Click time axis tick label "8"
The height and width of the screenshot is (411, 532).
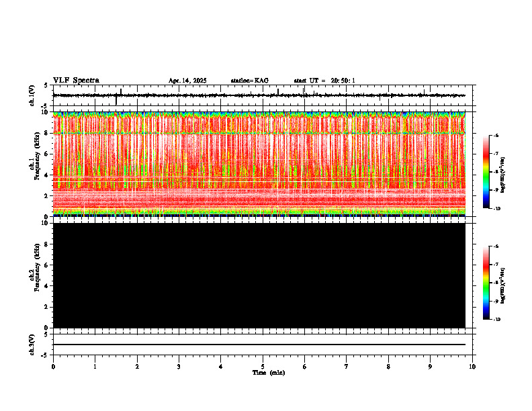[x=388, y=367]
